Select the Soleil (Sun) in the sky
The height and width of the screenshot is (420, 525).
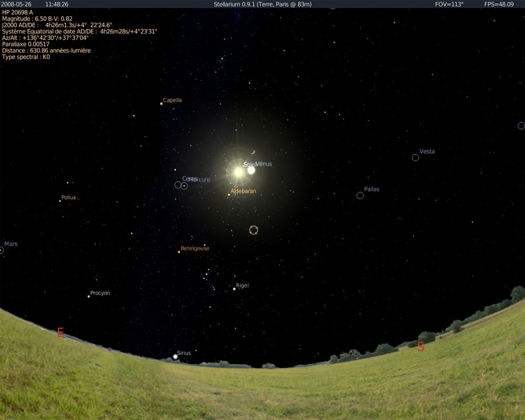pyautogui.click(x=239, y=171)
